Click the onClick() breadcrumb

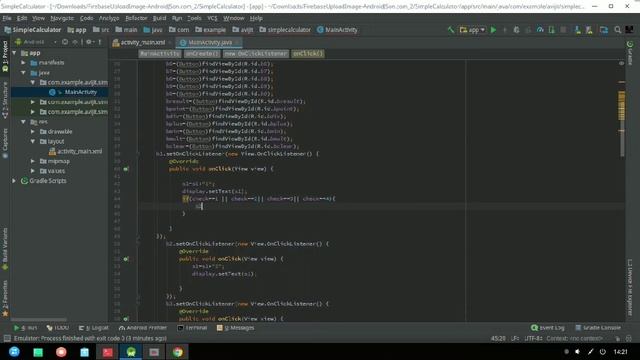pyautogui.click(x=308, y=53)
